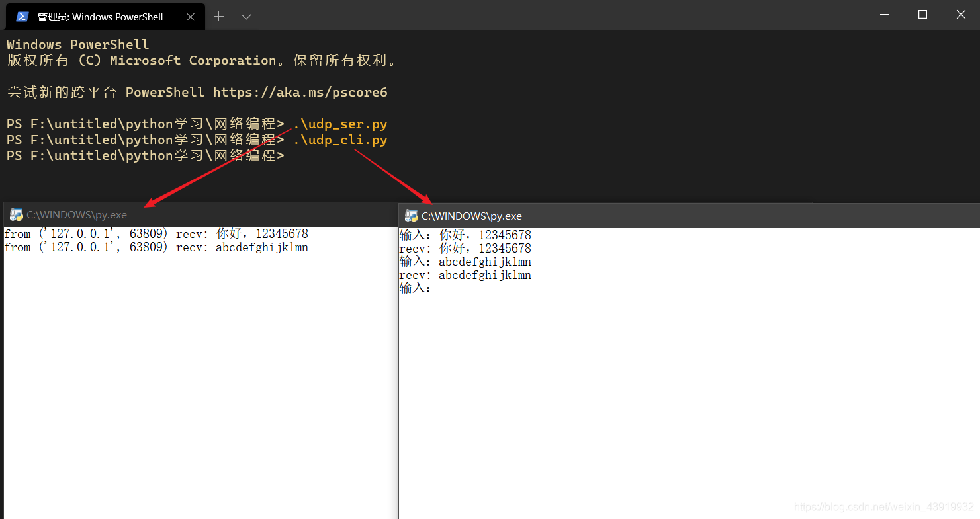Expand the new tab profile dropdown chevron
The width and height of the screenshot is (980, 519).
246,17
